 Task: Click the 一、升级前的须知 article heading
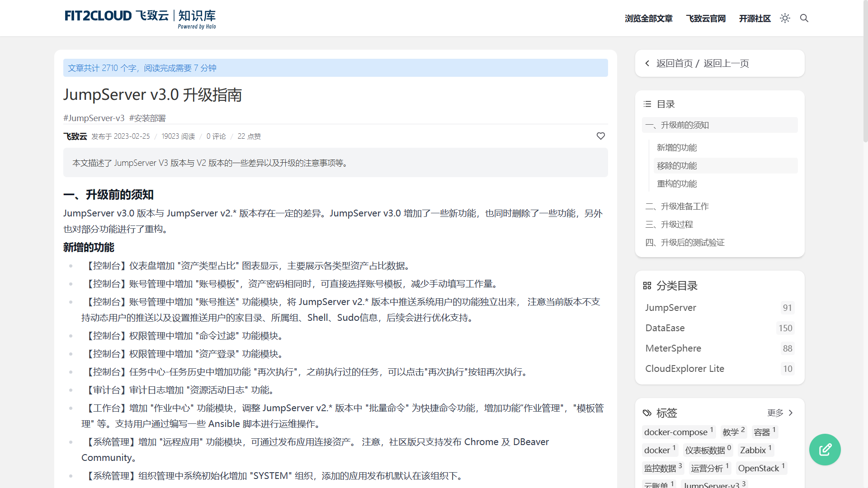tap(108, 195)
